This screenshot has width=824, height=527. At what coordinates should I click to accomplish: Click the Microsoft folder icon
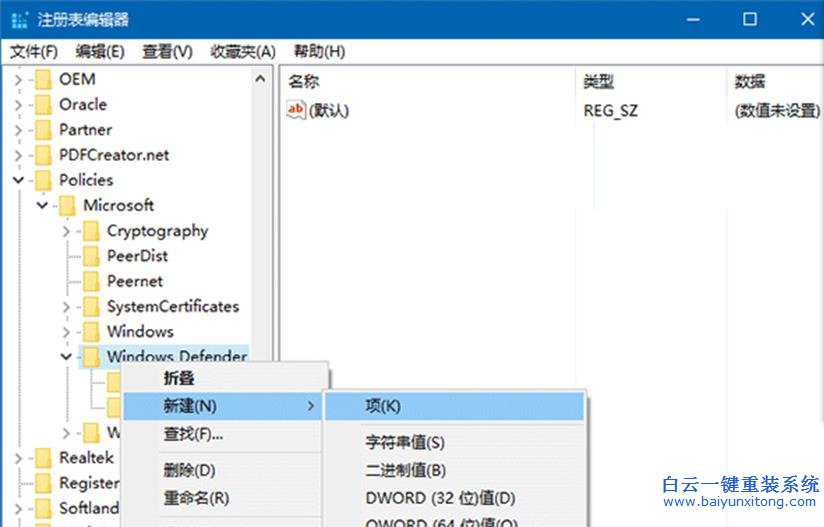click(67, 205)
